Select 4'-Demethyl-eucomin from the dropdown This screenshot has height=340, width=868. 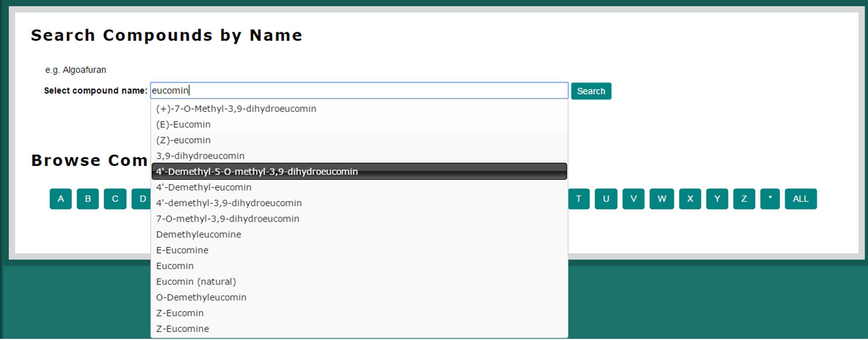pyautogui.click(x=359, y=187)
